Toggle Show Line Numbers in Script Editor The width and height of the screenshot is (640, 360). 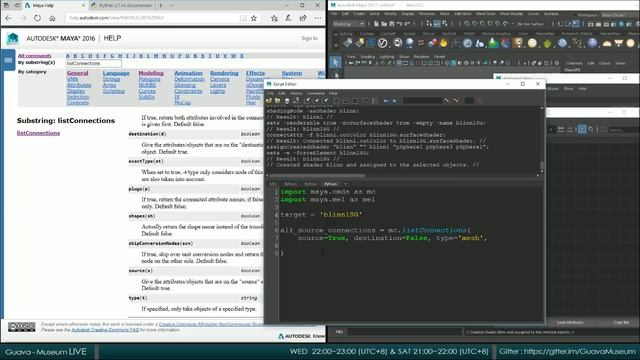(x=375, y=100)
